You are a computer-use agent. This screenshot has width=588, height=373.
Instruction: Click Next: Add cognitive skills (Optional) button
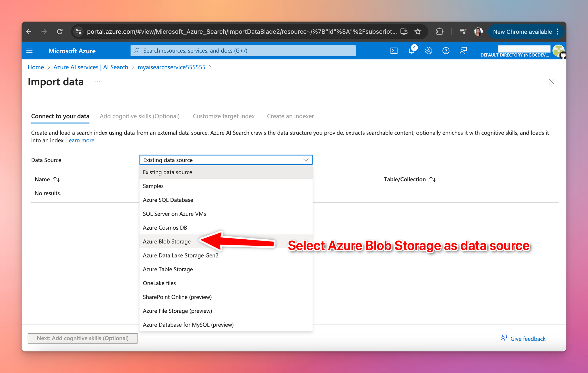pyautogui.click(x=83, y=338)
